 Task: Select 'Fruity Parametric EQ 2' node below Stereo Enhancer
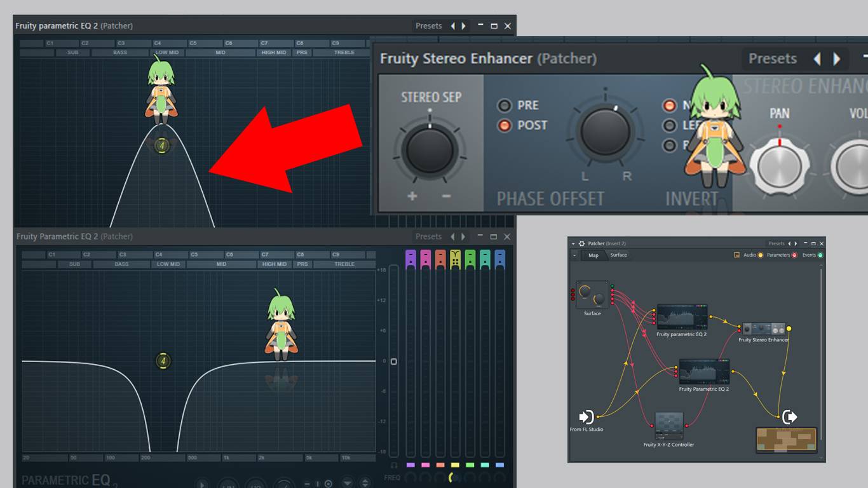(704, 372)
